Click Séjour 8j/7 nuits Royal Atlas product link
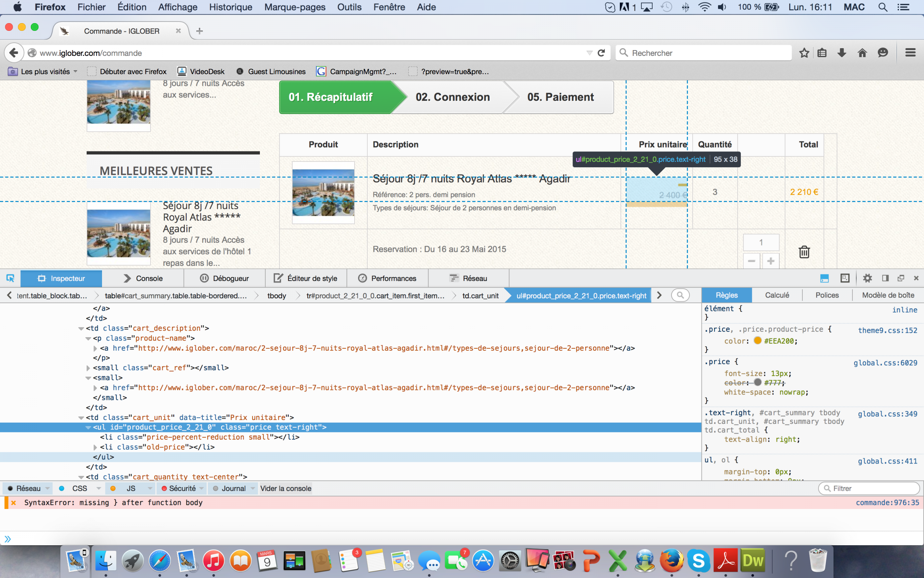 471,179
